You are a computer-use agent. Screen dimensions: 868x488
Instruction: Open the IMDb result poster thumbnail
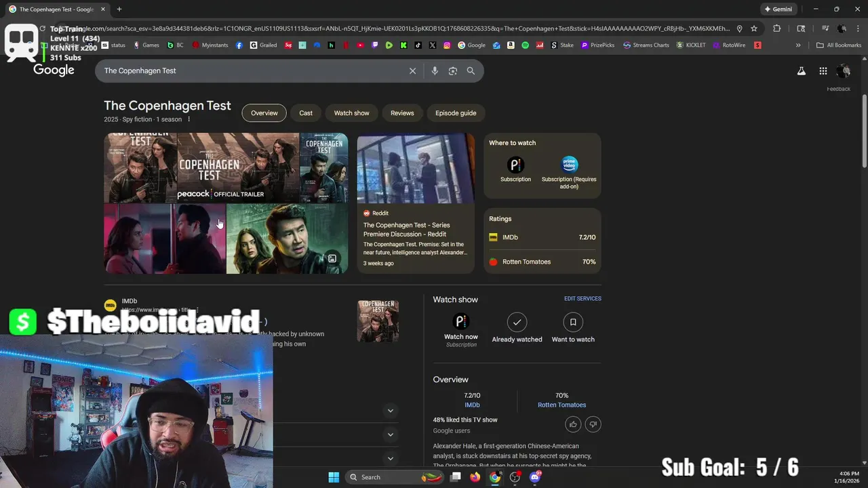pyautogui.click(x=378, y=321)
